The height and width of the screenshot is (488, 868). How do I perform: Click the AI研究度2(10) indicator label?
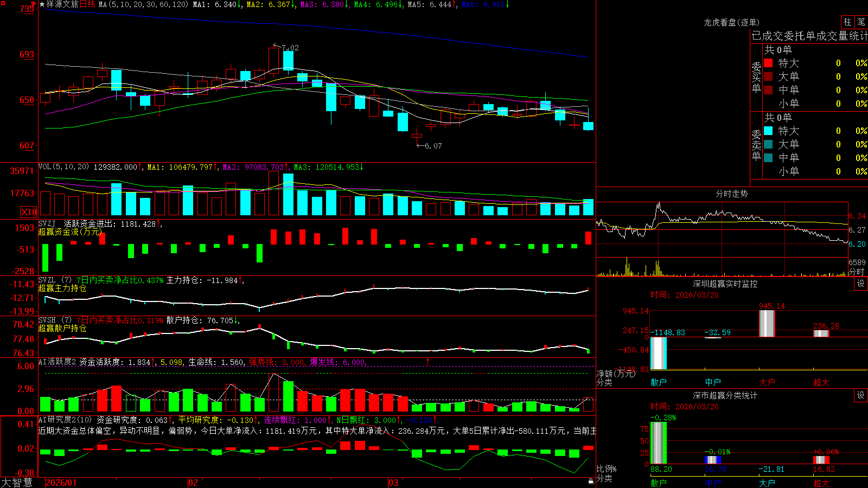pos(65,420)
